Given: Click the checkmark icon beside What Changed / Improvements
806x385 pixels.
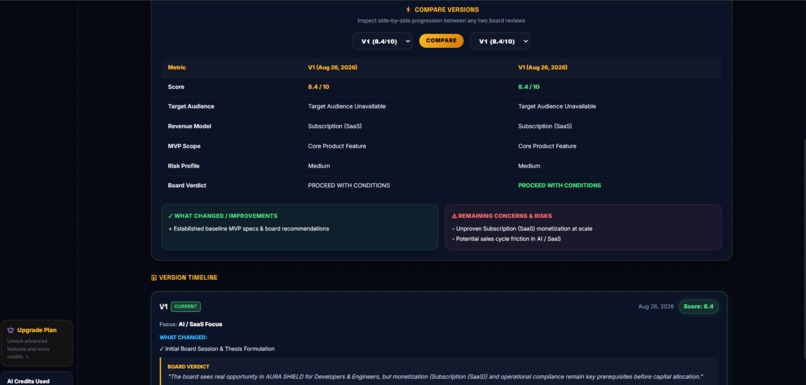Looking at the screenshot, I should click(170, 216).
